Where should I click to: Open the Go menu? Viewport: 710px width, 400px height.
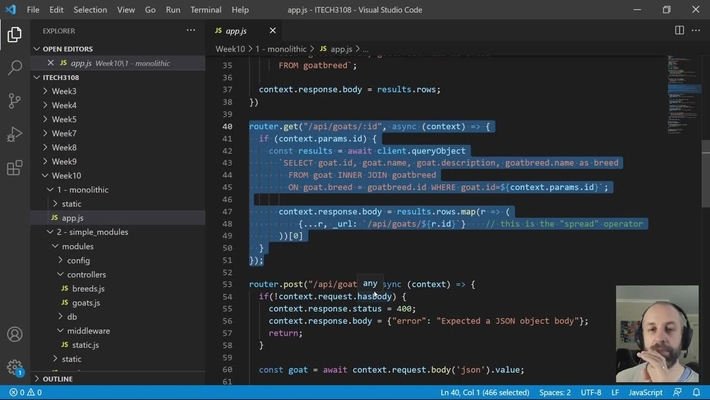[x=150, y=10]
